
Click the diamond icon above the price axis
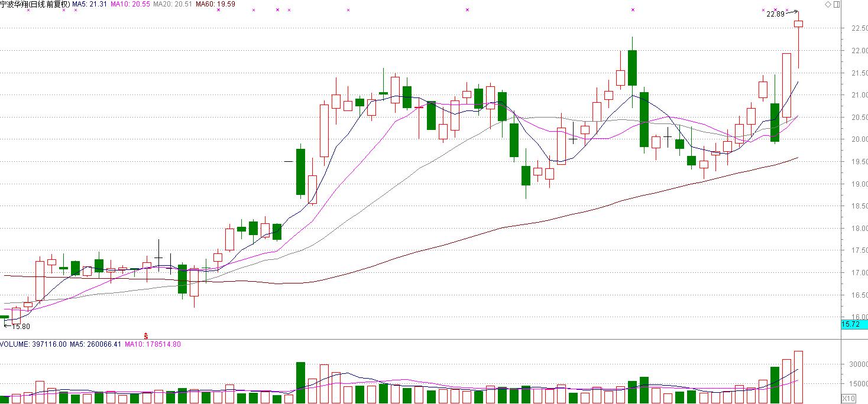(828, 5)
